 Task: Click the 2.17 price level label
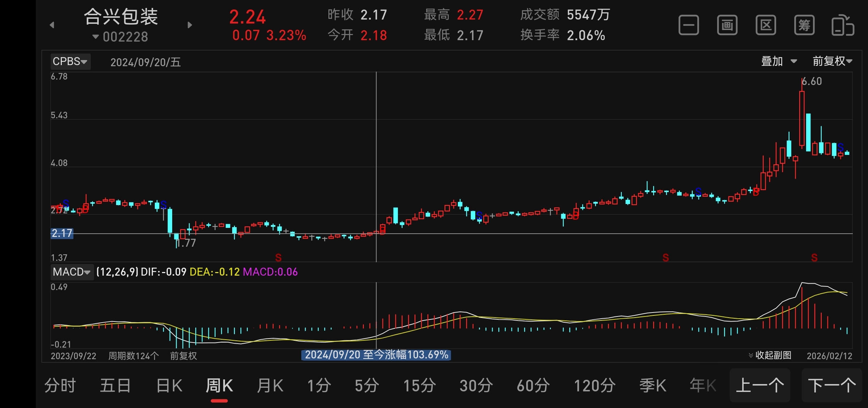pos(62,233)
